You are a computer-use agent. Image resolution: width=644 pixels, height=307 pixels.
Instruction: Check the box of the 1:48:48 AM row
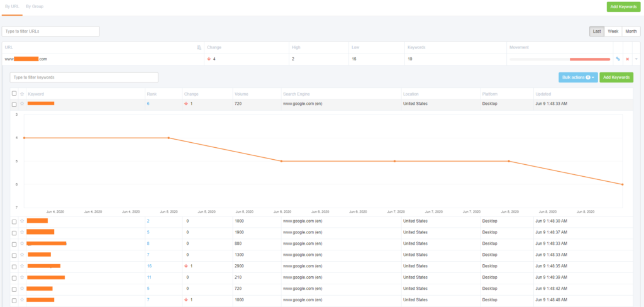14,301
